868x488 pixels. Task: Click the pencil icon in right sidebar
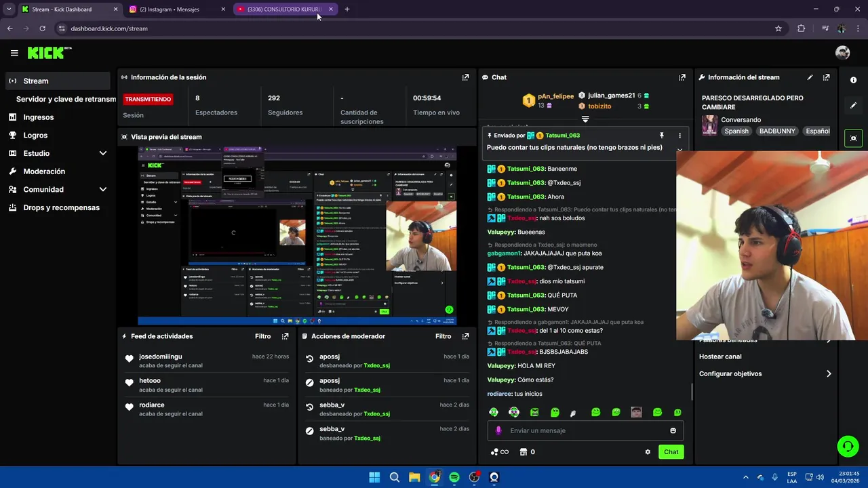click(x=853, y=106)
